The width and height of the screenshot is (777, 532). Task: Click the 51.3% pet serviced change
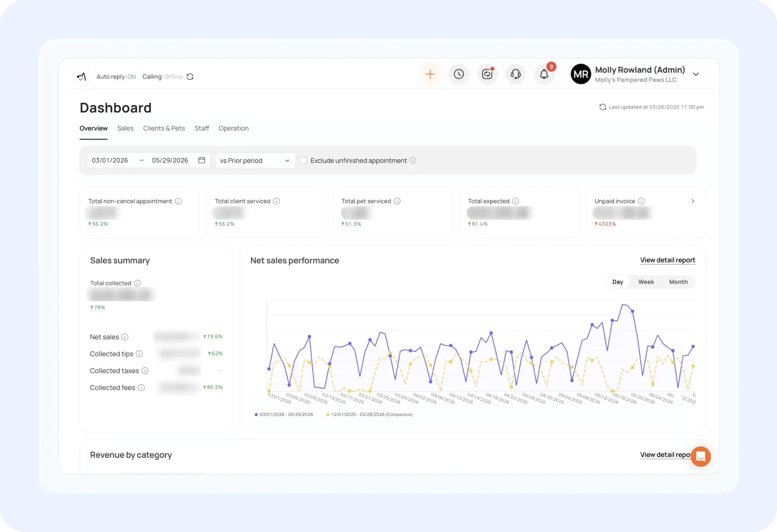click(351, 224)
